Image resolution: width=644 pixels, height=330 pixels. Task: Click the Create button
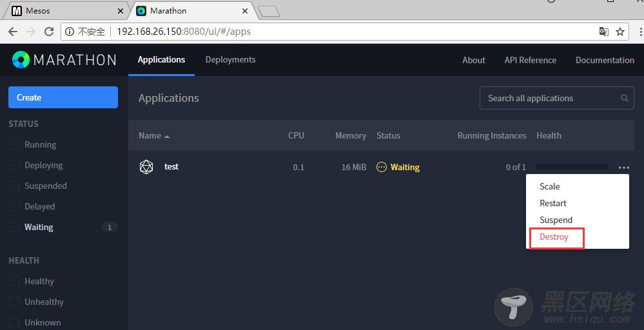pos(63,97)
